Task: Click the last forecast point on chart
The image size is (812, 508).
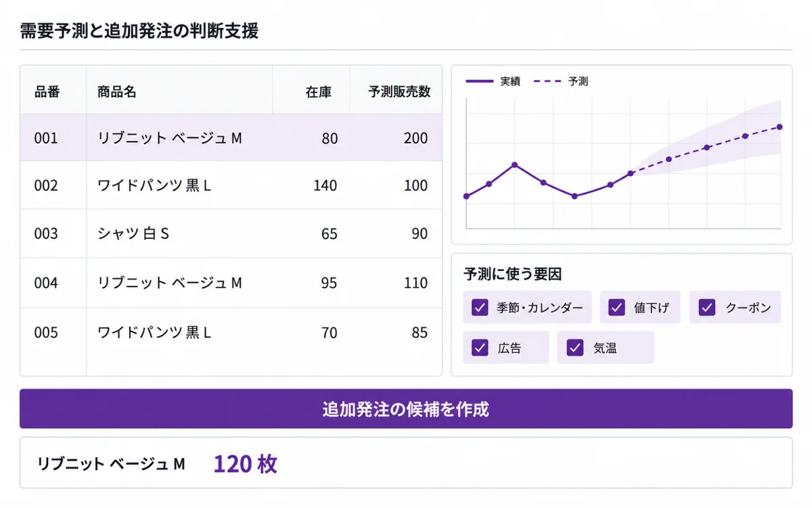Action: click(x=780, y=127)
